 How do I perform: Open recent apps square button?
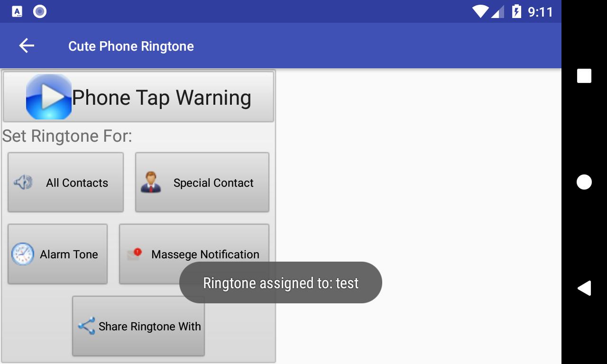coord(584,76)
